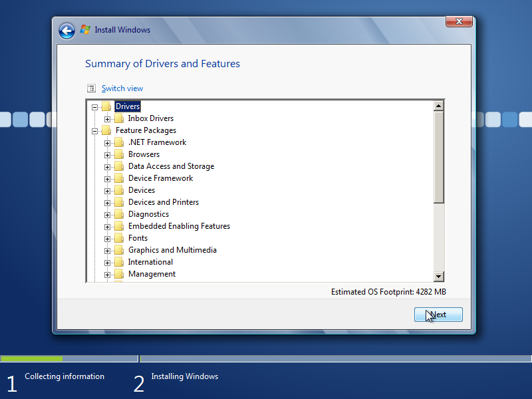Click the Fonts folder icon
Screen dimensions: 532x399
point(119,237)
